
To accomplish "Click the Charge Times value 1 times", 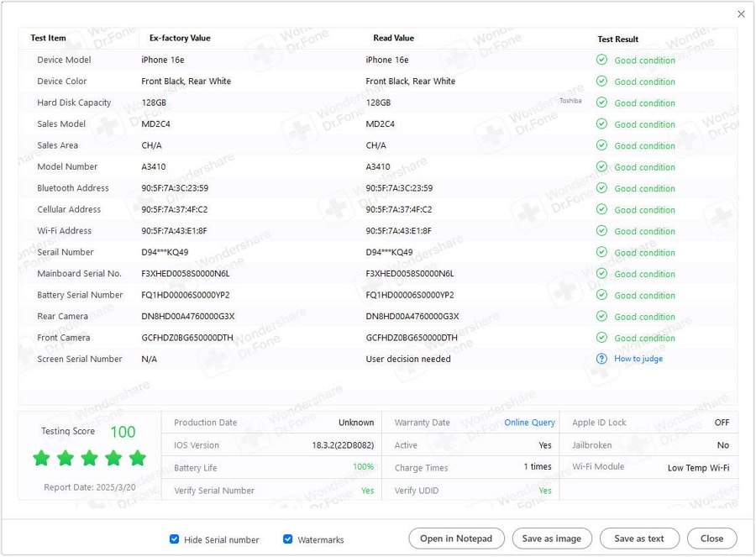I will pos(538,467).
